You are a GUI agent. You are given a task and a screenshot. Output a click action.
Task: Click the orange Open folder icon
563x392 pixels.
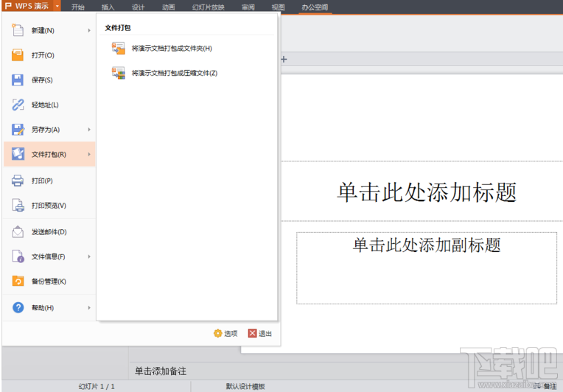pyautogui.click(x=18, y=55)
